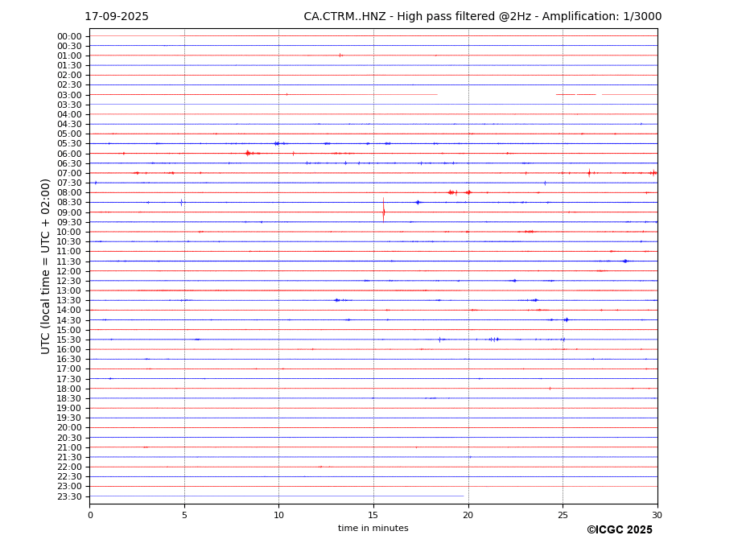The width and height of the screenshot is (746, 560).
Task: Click the blue event near minute 25 on the 14:30 trace
Action: pos(567,319)
